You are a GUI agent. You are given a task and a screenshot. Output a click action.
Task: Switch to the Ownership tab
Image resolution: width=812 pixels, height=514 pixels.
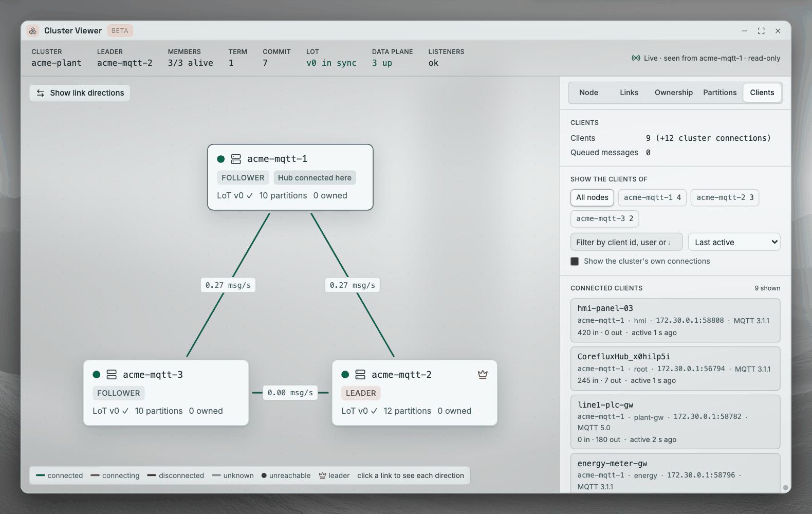(x=673, y=93)
